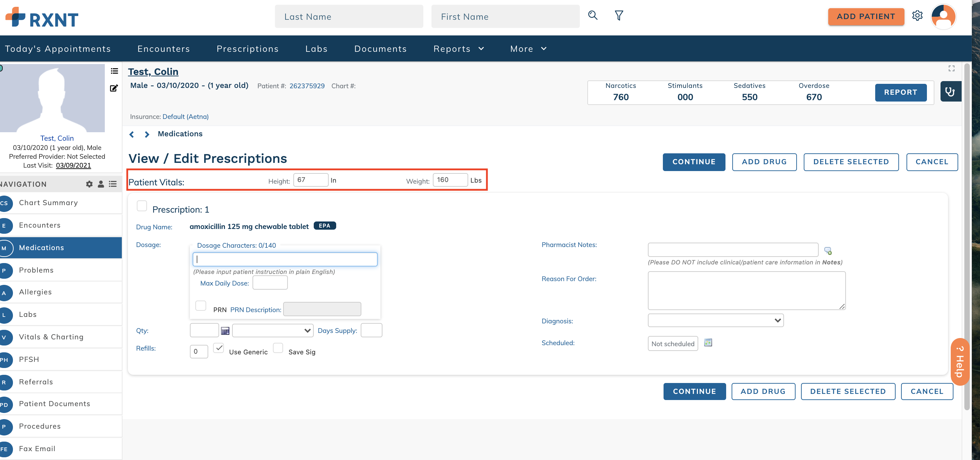Select the stethoscope icon beside REPORT

point(950,91)
